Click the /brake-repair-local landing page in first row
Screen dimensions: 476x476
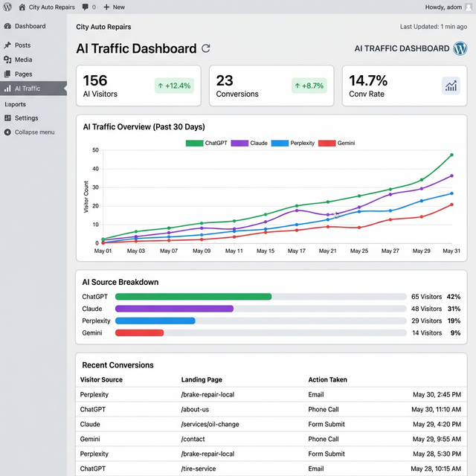pos(208,394)
